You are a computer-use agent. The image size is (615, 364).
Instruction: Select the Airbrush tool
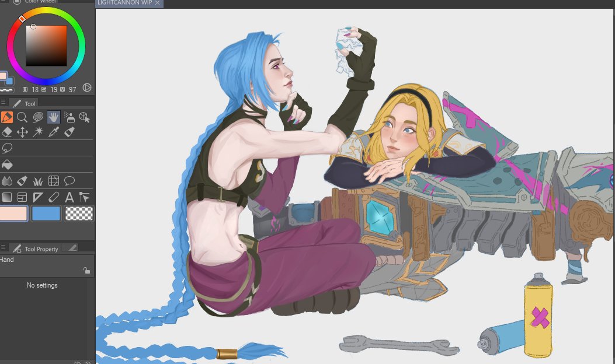tap(69, 117)
